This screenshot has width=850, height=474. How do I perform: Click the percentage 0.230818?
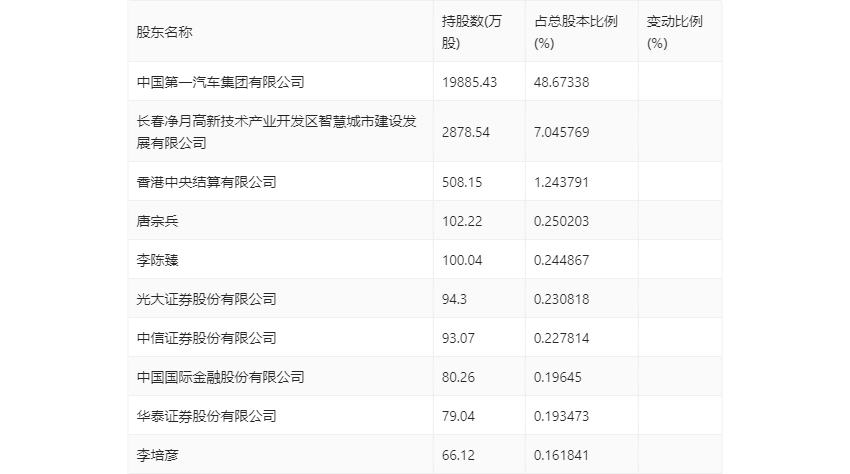(x=562, y=299)
